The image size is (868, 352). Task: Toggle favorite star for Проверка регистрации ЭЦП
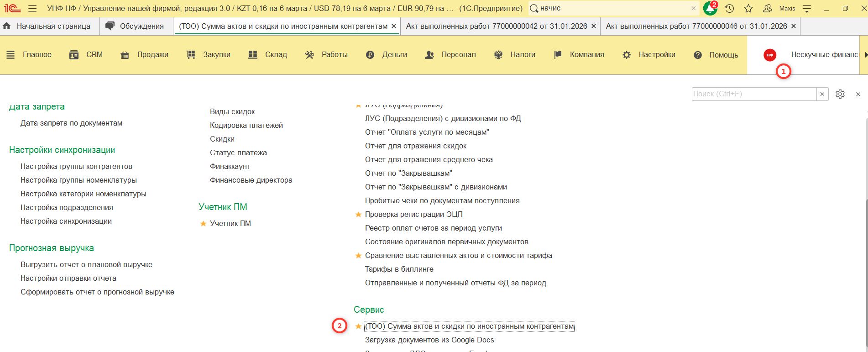[x=358, y=215]
